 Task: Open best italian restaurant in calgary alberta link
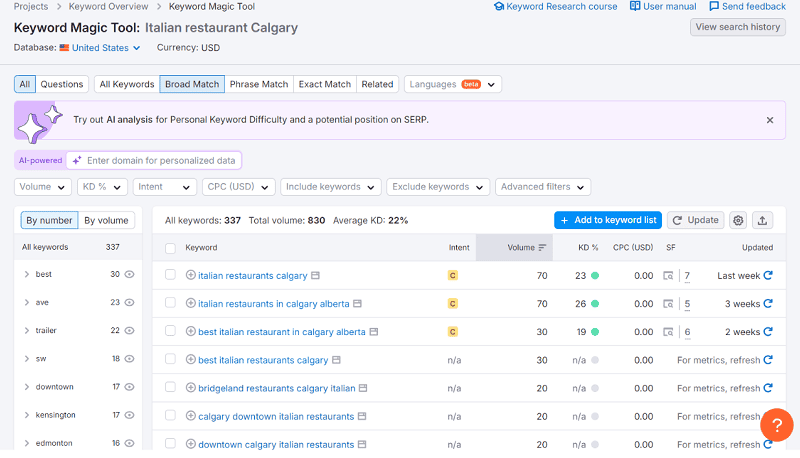point(281,332)
